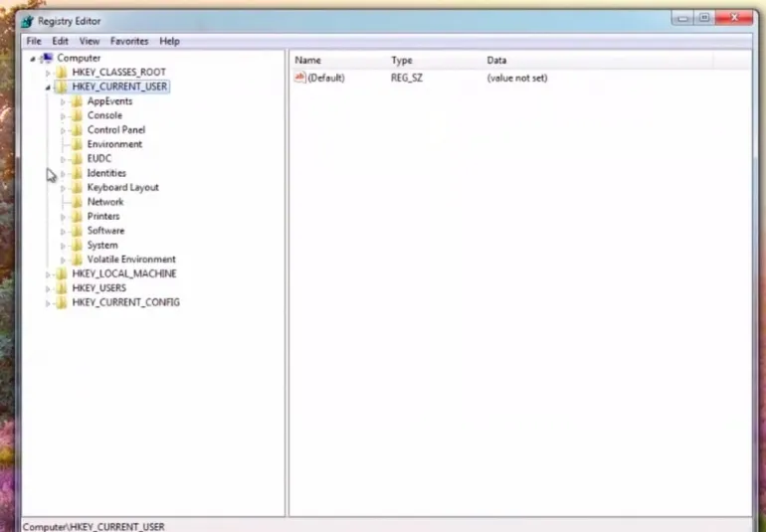
Task: Collapse the HKEY_CURRENT_USER key
Action: tap(48, 88)
